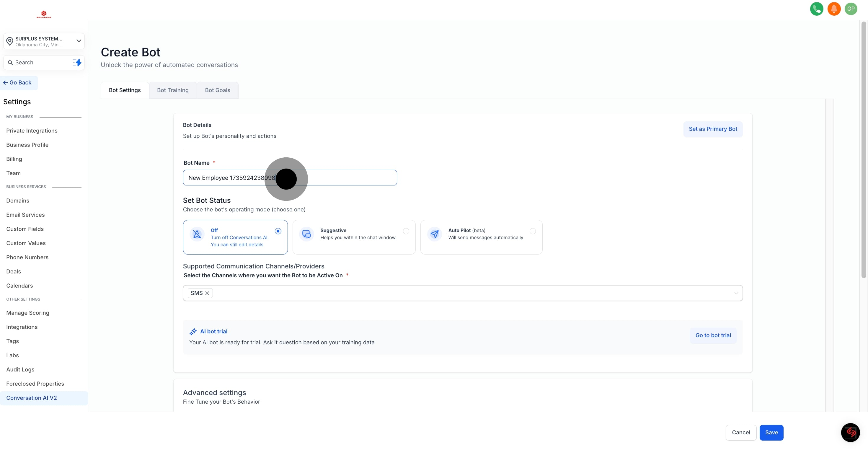Click the sparkle AI bot trial icon
This screenshot has height=450, width=868.
[x=193, y=332]
